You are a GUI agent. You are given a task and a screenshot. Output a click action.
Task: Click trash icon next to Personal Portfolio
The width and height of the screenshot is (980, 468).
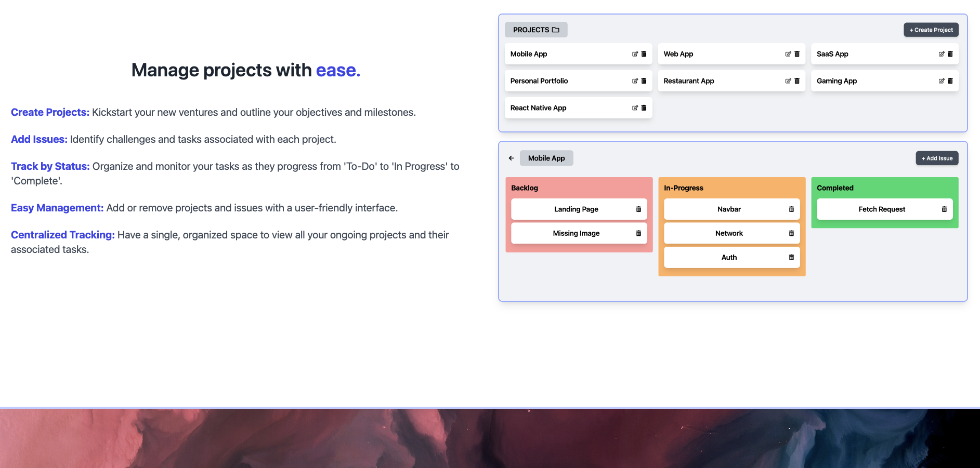point(644,81)
